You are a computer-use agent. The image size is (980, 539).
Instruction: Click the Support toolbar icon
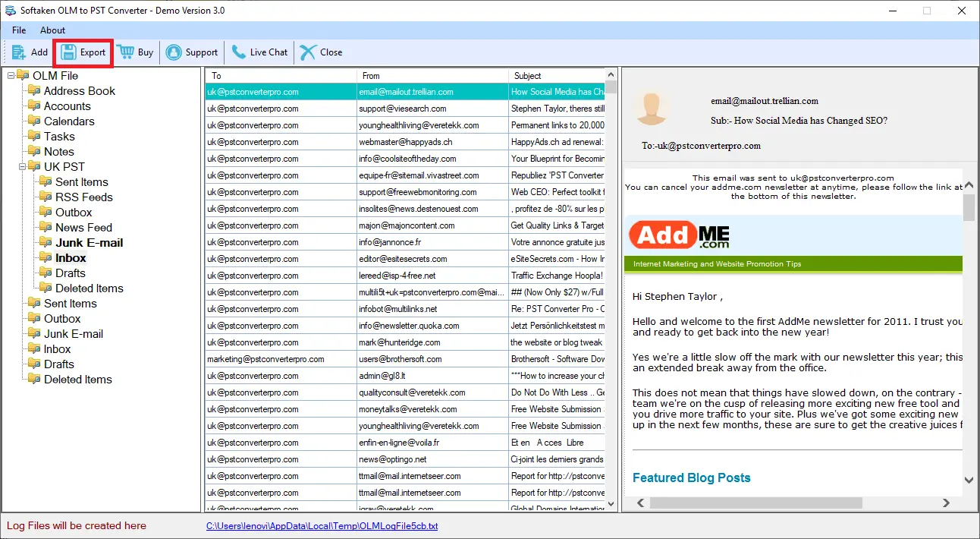click(x=174, y=52)
